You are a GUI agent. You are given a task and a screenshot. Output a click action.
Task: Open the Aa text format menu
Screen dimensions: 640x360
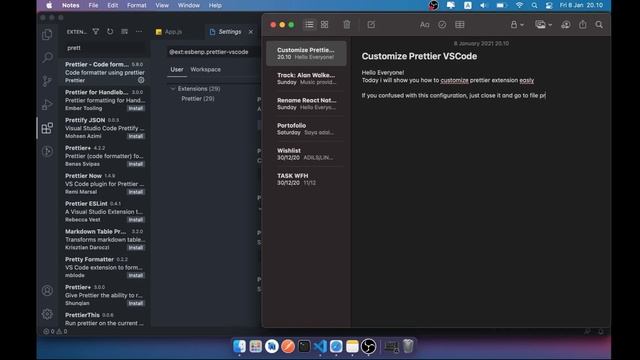(x=424, y=24)
